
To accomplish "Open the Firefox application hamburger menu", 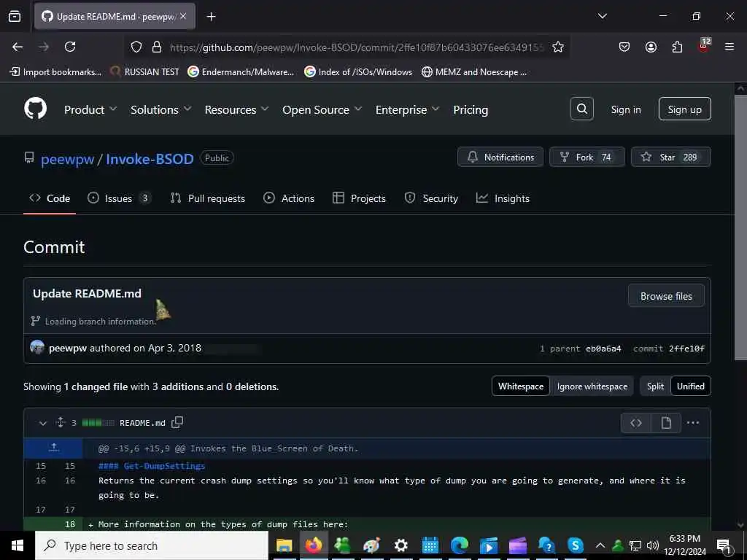I will 729,47.
